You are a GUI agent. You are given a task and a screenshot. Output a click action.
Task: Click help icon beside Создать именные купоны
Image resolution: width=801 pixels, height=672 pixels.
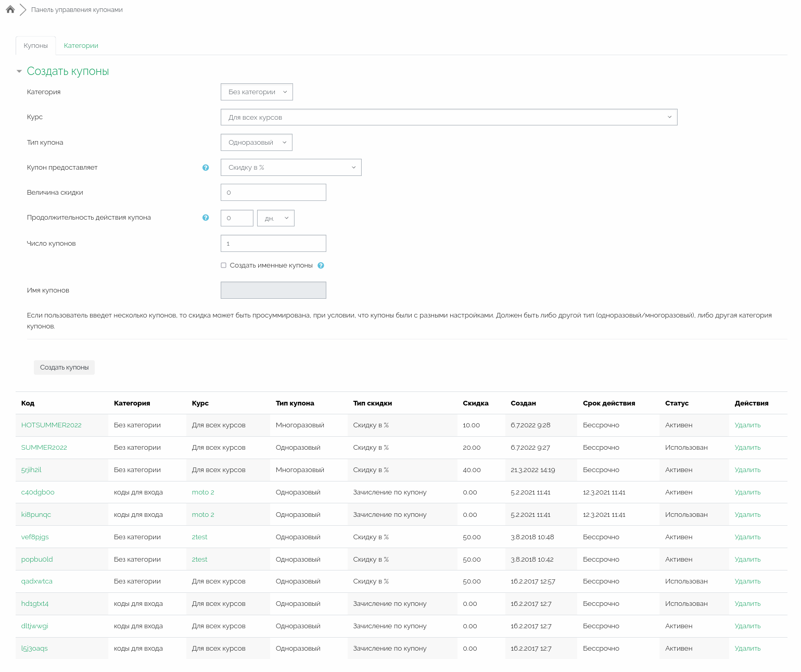(321, 265)
